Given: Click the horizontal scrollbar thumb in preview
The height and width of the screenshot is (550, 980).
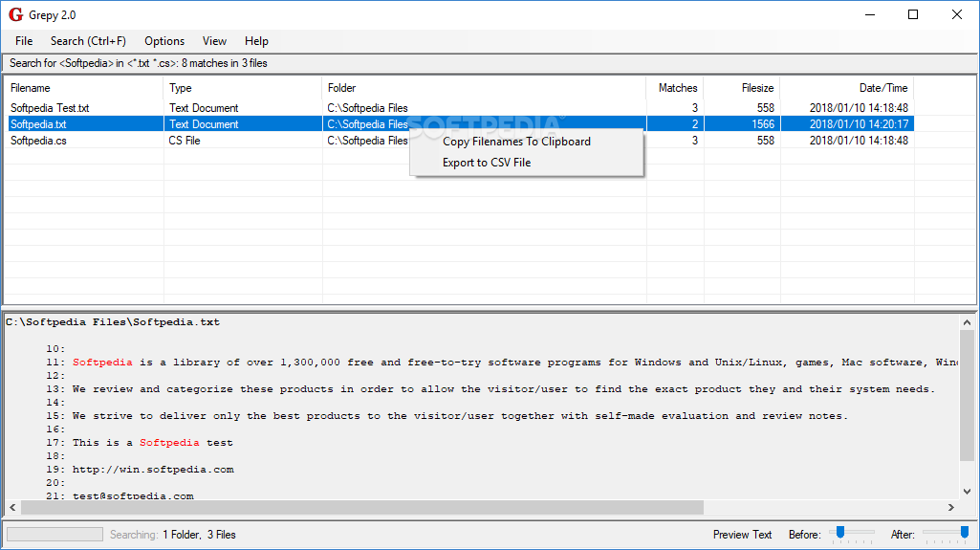Looking at the screenshot, I should (362, 508).
